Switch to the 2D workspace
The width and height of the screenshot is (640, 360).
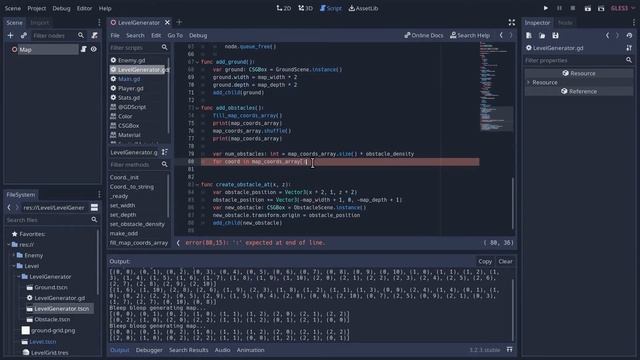point(284,8)
